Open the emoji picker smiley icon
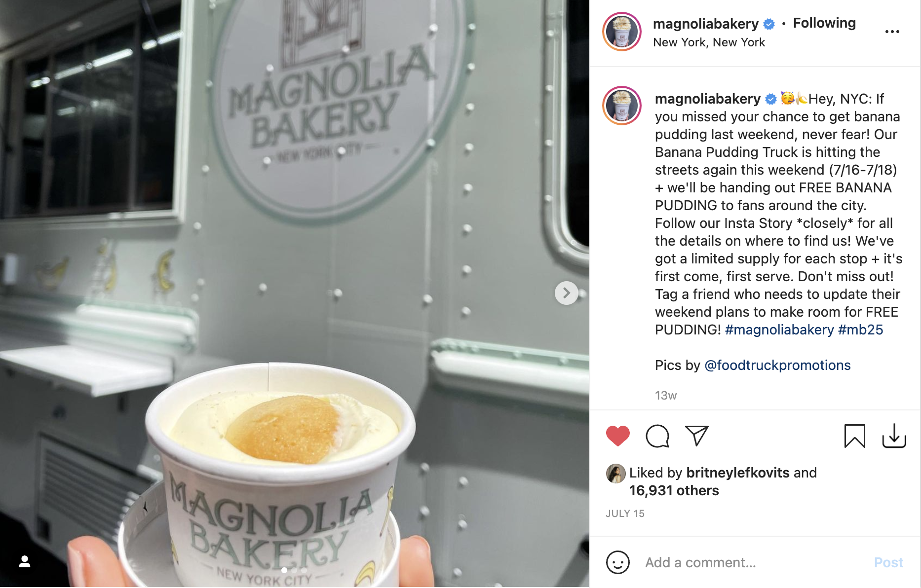Screen dimensions: 921x588 617,562
